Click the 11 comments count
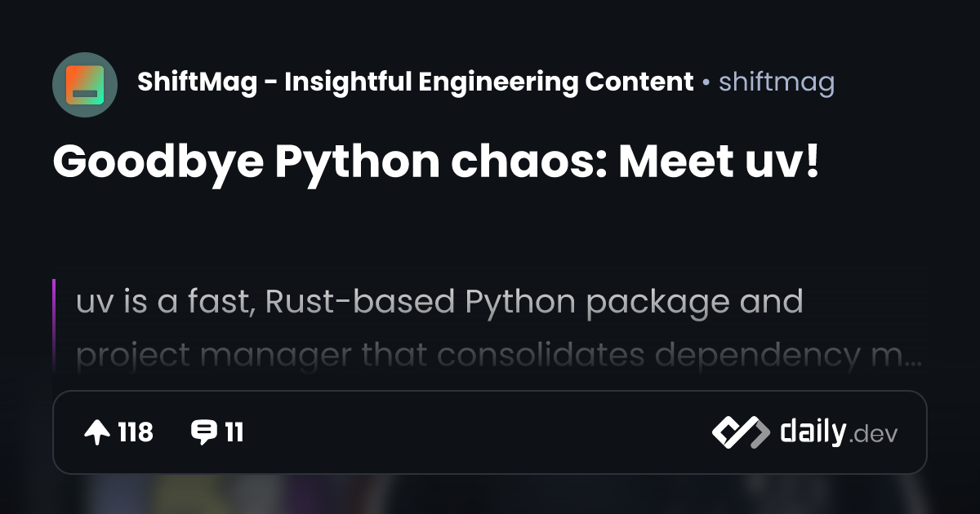Image resolution: width=980 pixels, height=514 pixels. point(234,432)
